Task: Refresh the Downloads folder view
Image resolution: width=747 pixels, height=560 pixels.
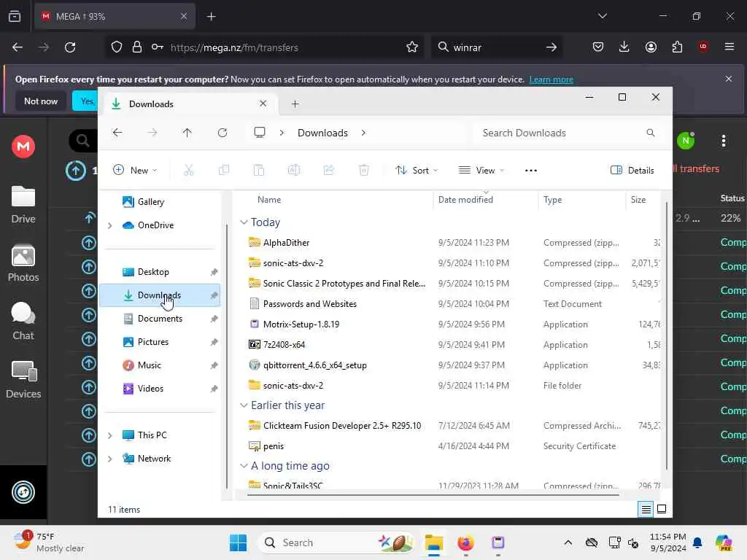Action: (222, 133)
